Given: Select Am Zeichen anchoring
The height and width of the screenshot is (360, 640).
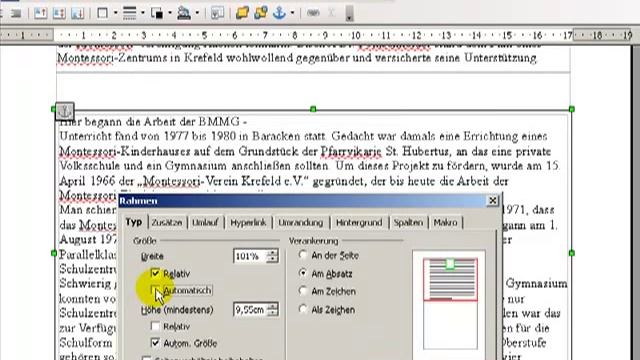Looking at the screenshot, I should (x=302, y=291).
